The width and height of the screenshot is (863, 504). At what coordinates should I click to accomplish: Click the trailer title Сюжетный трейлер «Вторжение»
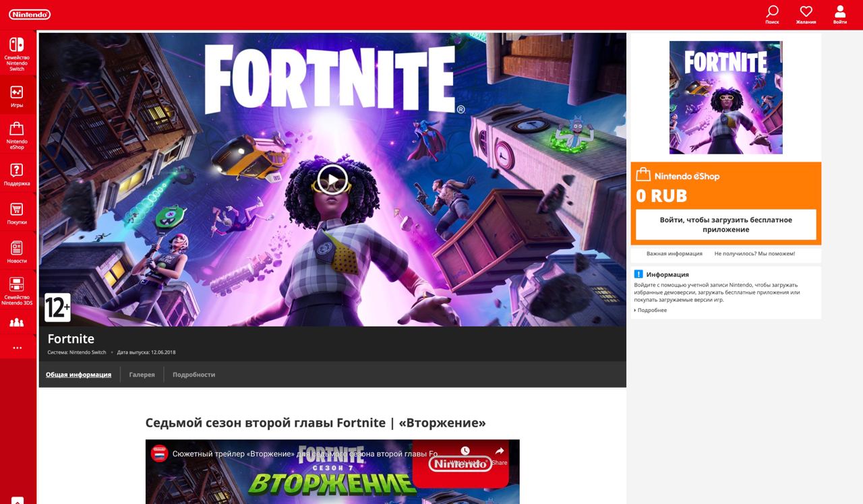[306, 453]
